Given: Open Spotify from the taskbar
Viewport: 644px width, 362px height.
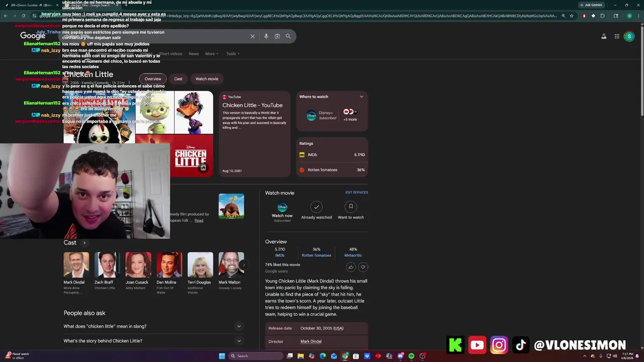Looking at the screenshot, I should tap(411, 356).
